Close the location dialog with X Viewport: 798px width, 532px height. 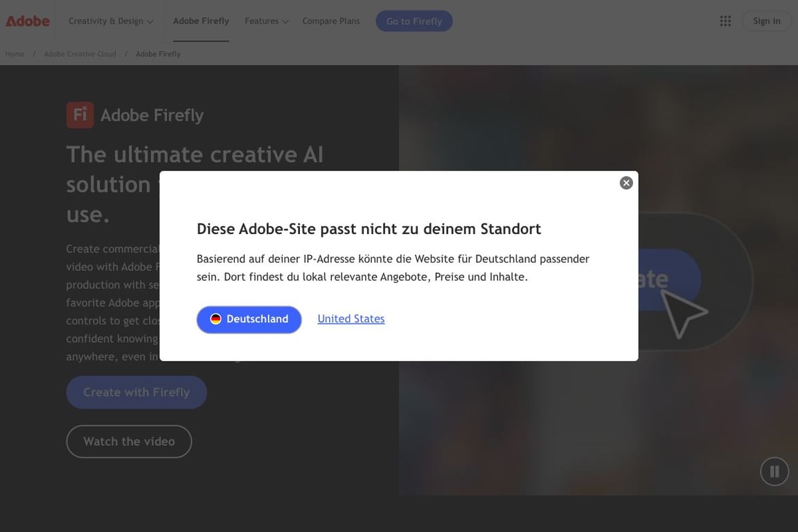point(626,183)
